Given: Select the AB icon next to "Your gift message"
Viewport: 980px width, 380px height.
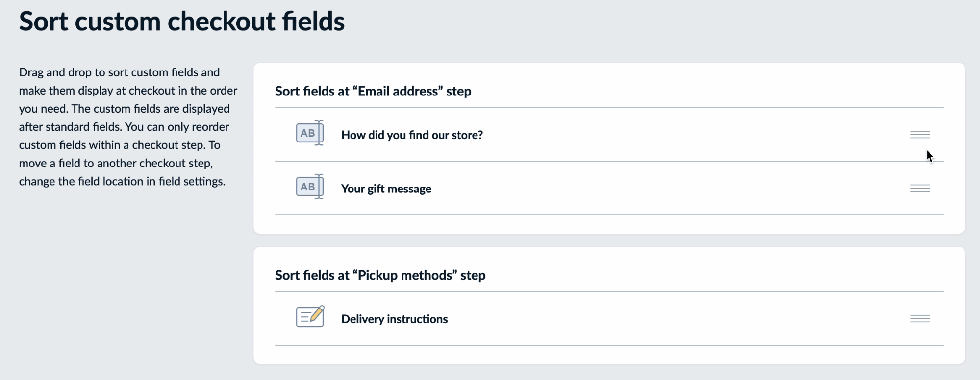Looking at the screenshot, I should (x=309, y=187).
